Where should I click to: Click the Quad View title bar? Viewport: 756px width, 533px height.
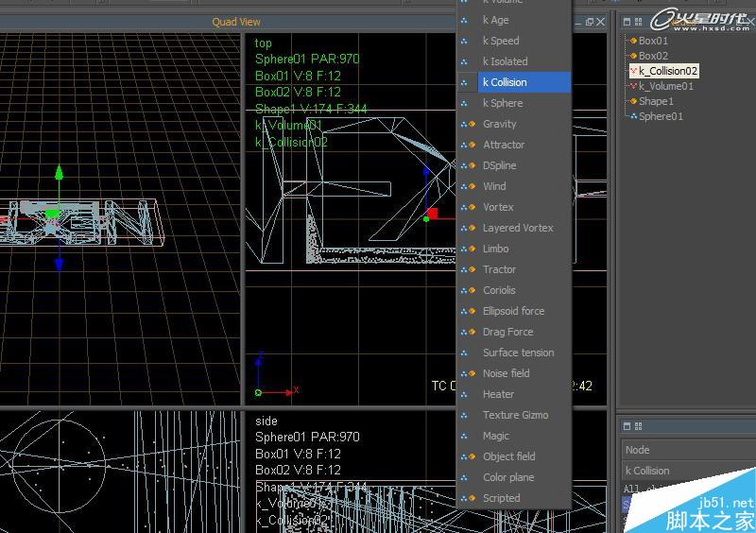pyautogui.click(x=236, y=22)
